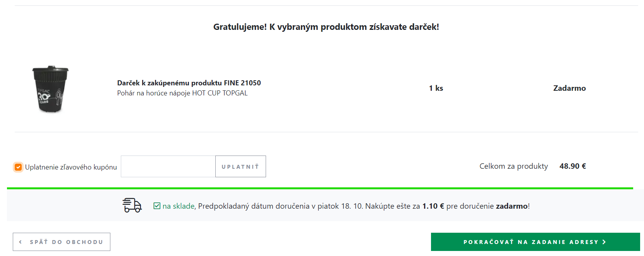
Task: Click the right chevron on the green button
Action: coord(604,242)
